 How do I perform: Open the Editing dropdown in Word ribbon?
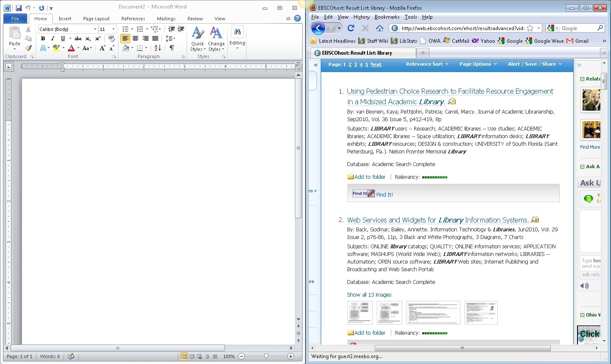click(237, 38)
